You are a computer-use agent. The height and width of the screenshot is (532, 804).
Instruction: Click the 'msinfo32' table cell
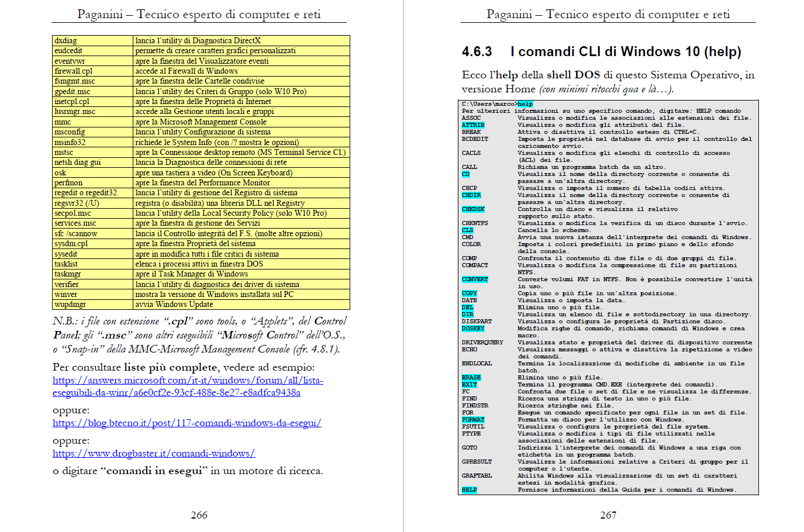point(93,142)
